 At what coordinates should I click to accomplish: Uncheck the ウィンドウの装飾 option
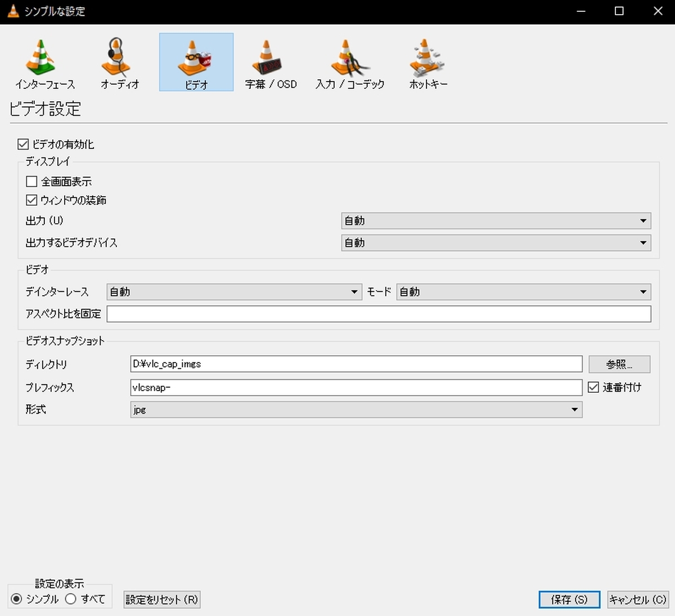(31, 200)
